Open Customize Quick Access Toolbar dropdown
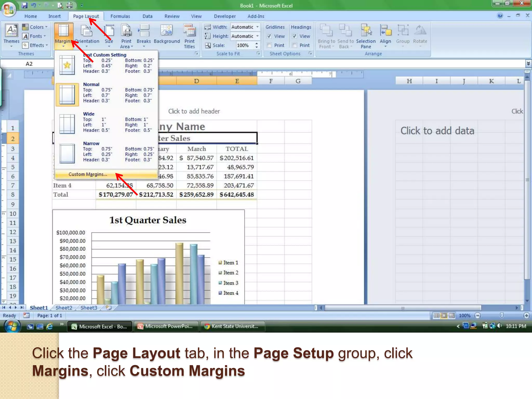Screen dimensions: 532x399 pyautogui.click(x=82, y=5)
